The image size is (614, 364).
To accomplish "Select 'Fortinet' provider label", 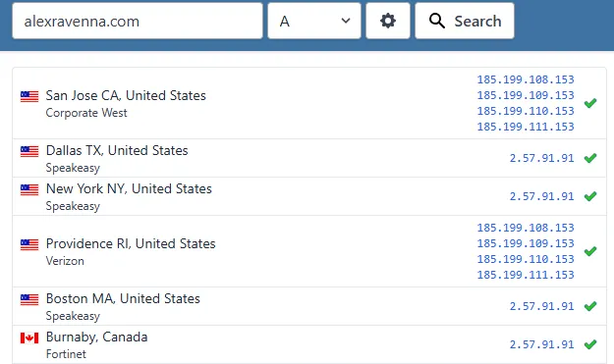I will click(66, 354).
